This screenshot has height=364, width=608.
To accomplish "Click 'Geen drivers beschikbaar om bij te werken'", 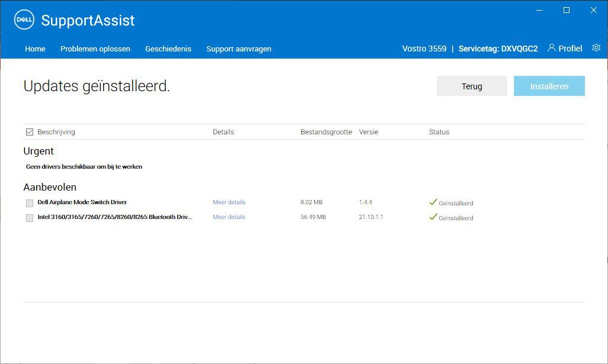I will coord(84,166).
